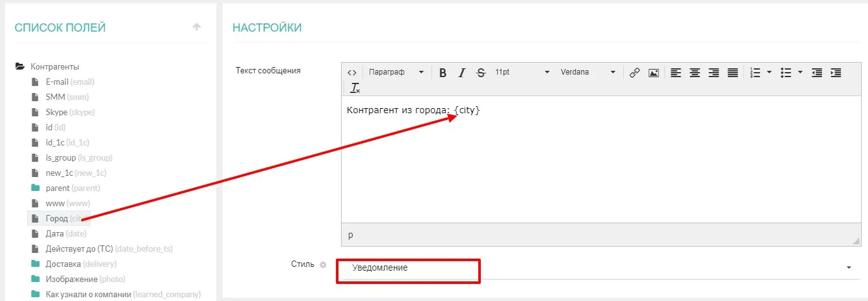Center align the text
Viewport: 868px width, 301px height.
click(695, 73)
